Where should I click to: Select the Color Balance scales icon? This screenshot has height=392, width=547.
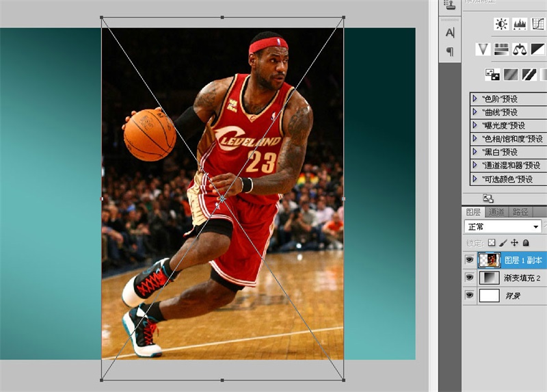(520, 49)
